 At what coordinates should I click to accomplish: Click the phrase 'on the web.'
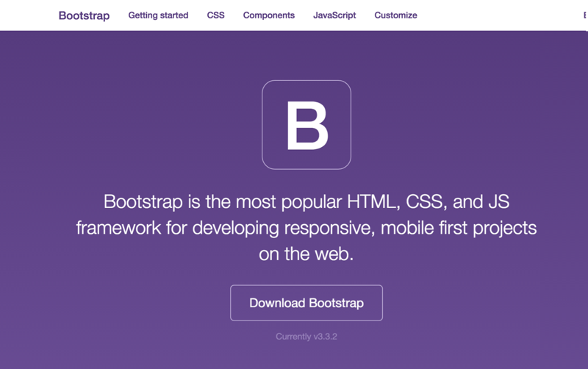(306, 254)
